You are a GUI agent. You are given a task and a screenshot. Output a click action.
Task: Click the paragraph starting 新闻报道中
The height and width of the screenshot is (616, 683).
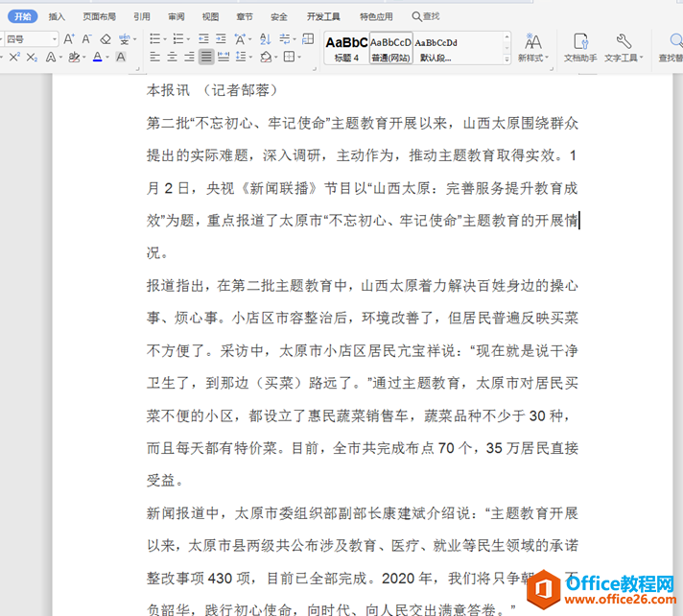pos(363,561)
